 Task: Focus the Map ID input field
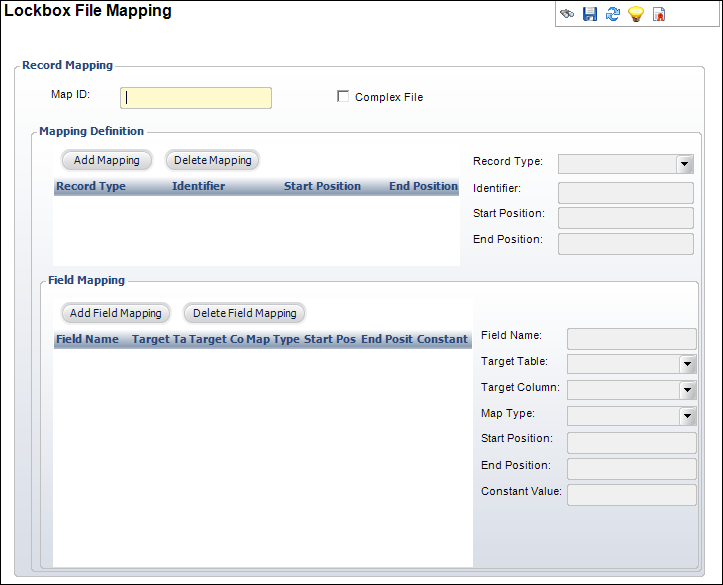pos(196,98)
